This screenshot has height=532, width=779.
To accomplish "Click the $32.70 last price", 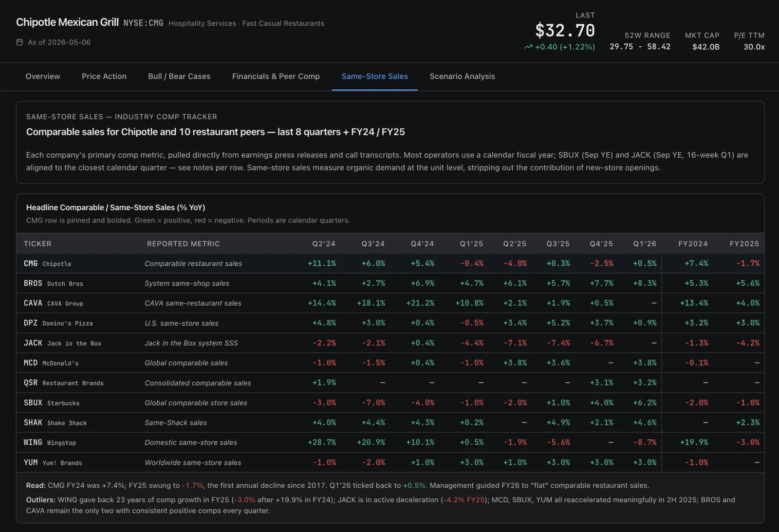I will click(565, 31).
